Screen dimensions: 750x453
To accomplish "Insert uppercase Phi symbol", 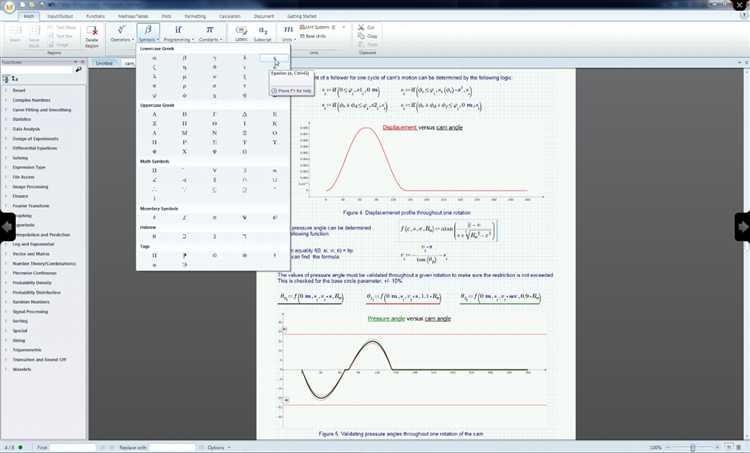I will pos(154,152).
